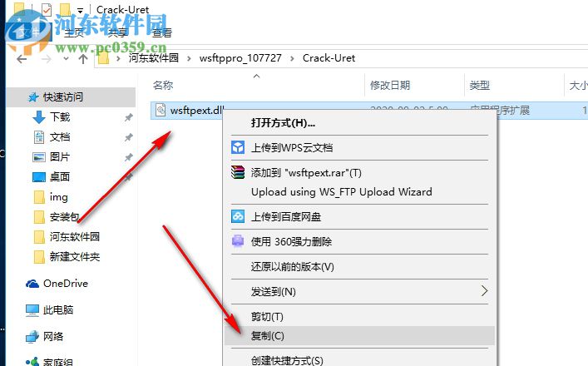Click the 河东软件园 breadcrumb segment
Image resolution: width=588 pixels, height=366 pixels.
pos(153,57)
